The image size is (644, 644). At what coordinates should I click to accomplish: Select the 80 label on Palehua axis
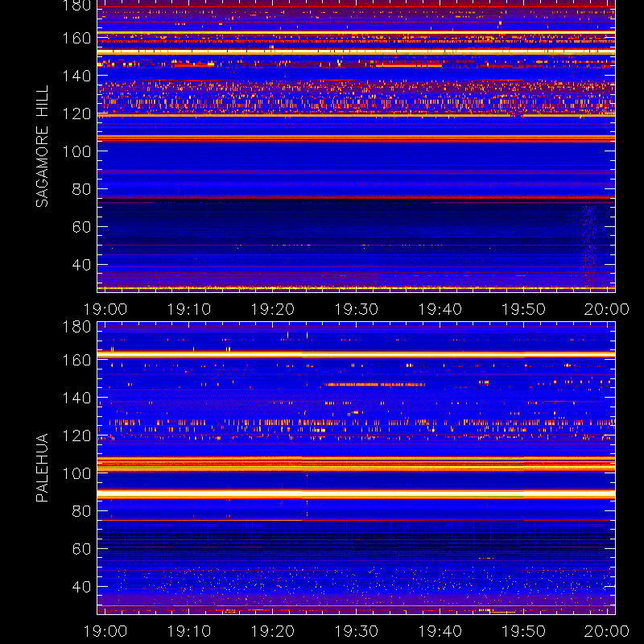(x=81, y=511)
